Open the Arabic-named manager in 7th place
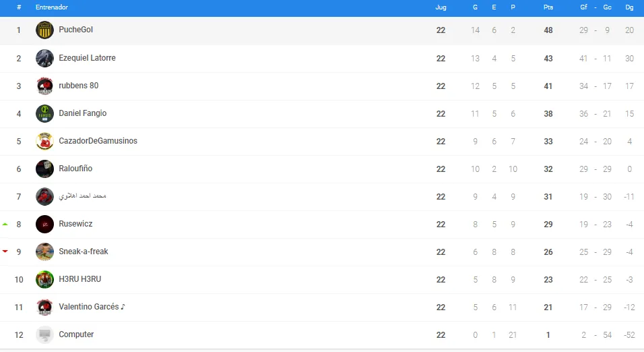644x352 pixels. pos(83,196)
